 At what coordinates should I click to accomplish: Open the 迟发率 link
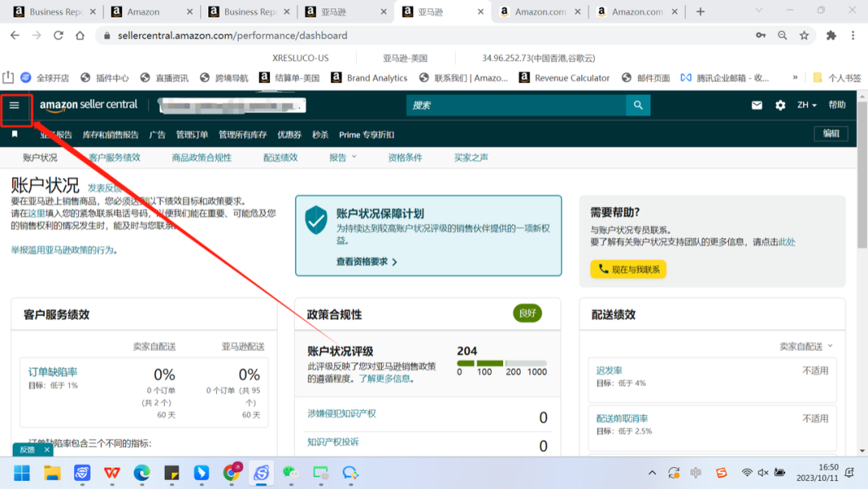click(x=609, y=371)
